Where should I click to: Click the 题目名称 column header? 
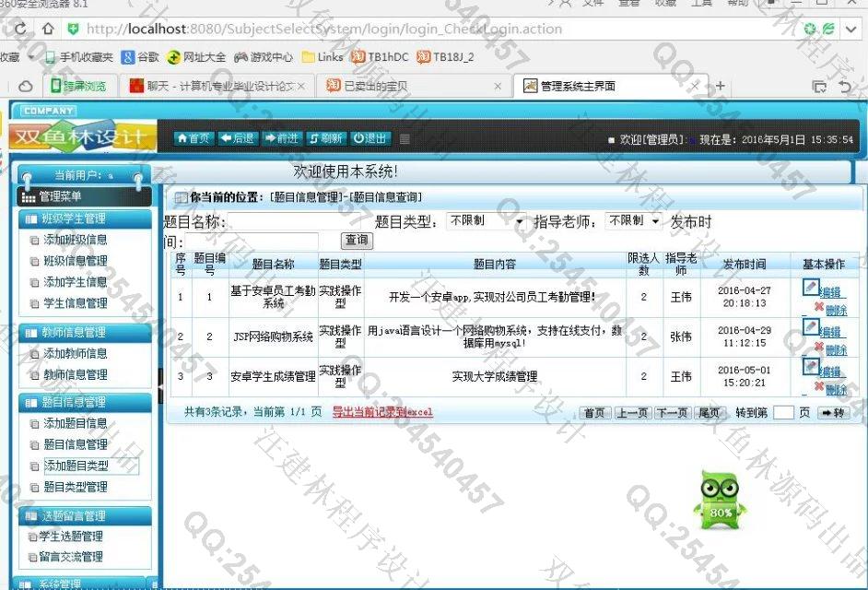(273, 265)
